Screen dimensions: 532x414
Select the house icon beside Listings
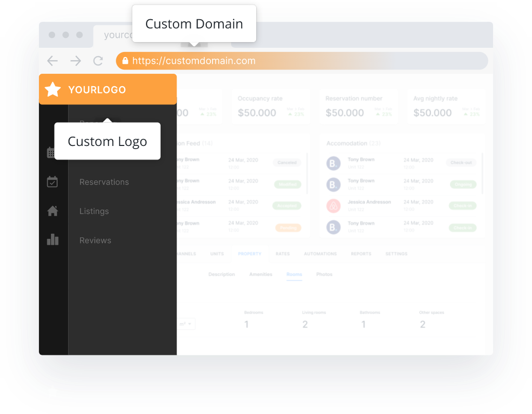(52, 211)
